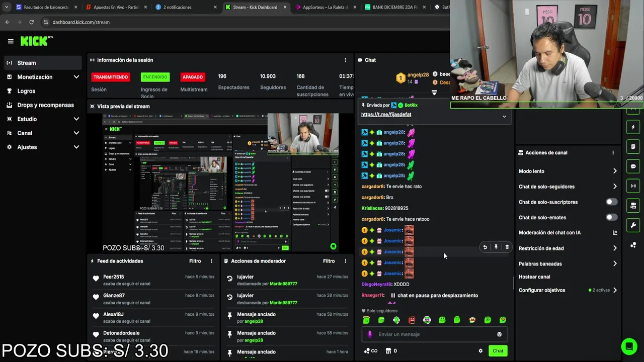The width and height of the screenshot is (644, 362).
Task: Open the Acciones de canal three-dot menu
Action: tap(613, 152)
